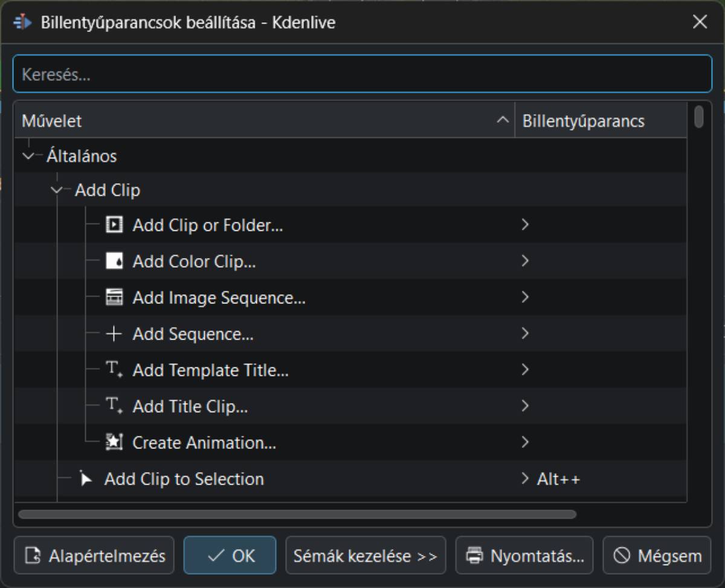725x588 pixels.
Task: Click the Általános group label
Action: click(82, 156)
